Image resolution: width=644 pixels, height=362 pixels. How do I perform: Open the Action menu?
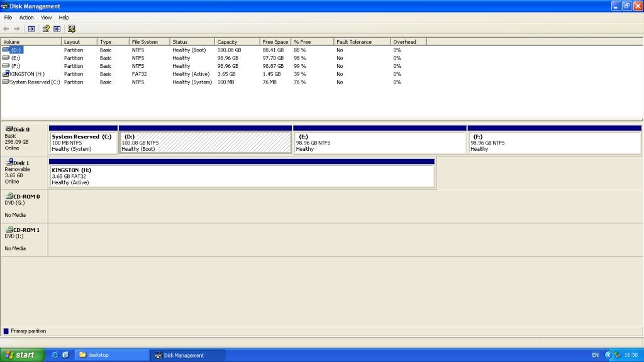click(26, 18)
